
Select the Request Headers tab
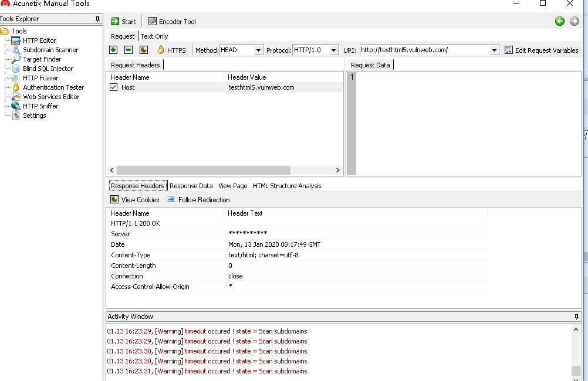pyautogui.click(x=136, y=65)
